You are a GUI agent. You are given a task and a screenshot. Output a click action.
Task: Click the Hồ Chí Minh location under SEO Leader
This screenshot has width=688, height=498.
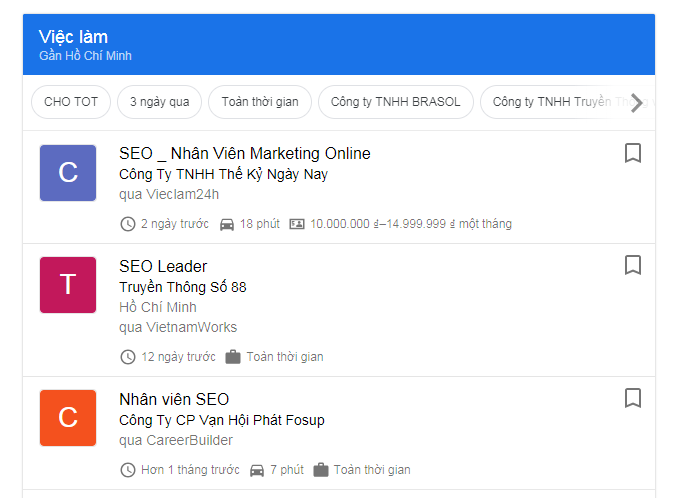pos(158,307)
